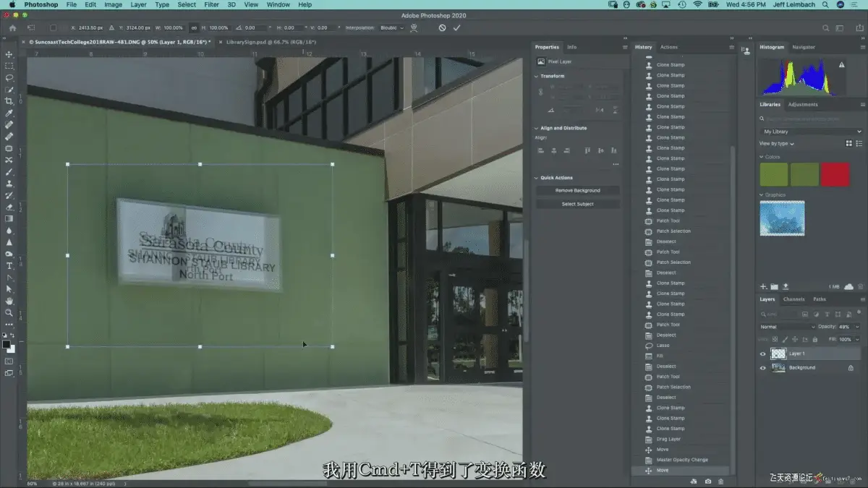Add content to the library with plus

tap(763, 286)
